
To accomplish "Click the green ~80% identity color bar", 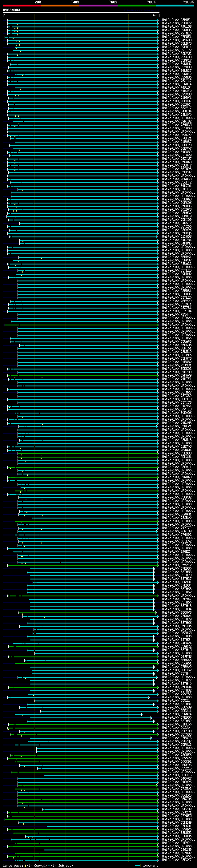I will pos(136,6).
